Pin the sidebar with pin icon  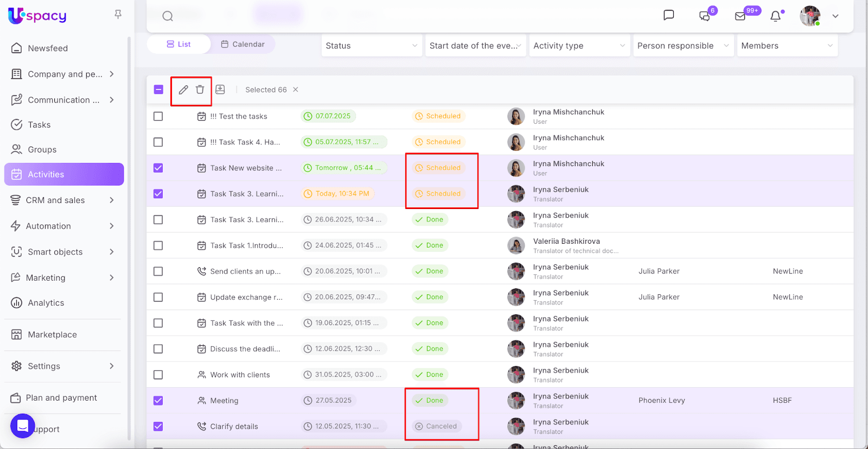(118, 15)
